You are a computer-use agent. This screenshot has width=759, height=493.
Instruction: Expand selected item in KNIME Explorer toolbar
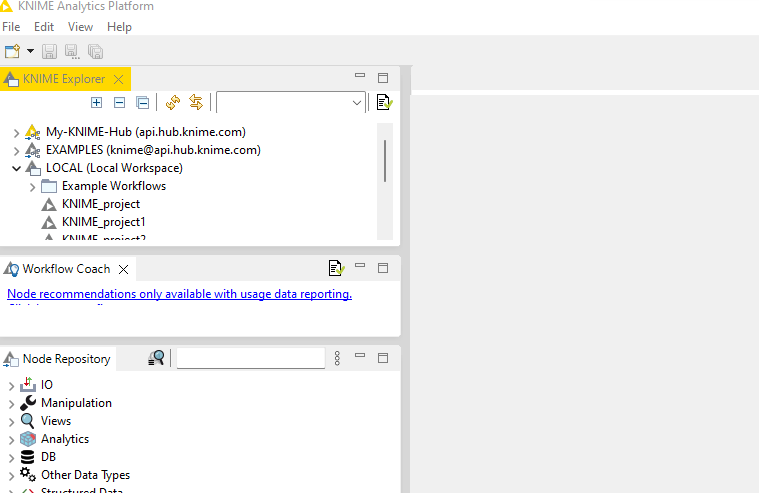[x=96, y=103]
